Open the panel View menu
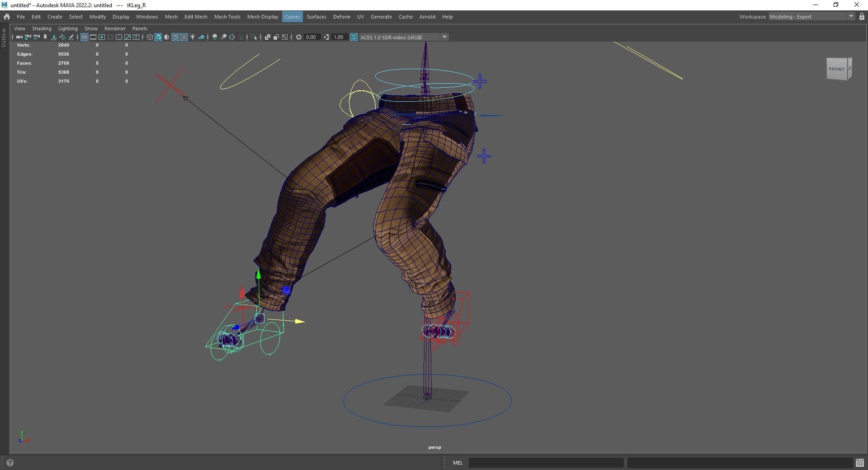 point(19,28)
